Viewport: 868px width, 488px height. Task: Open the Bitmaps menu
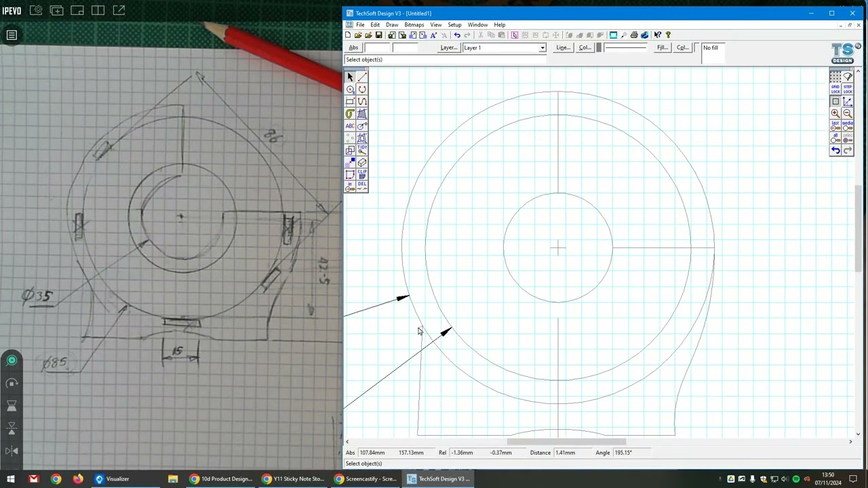click(x=414, y=25)
